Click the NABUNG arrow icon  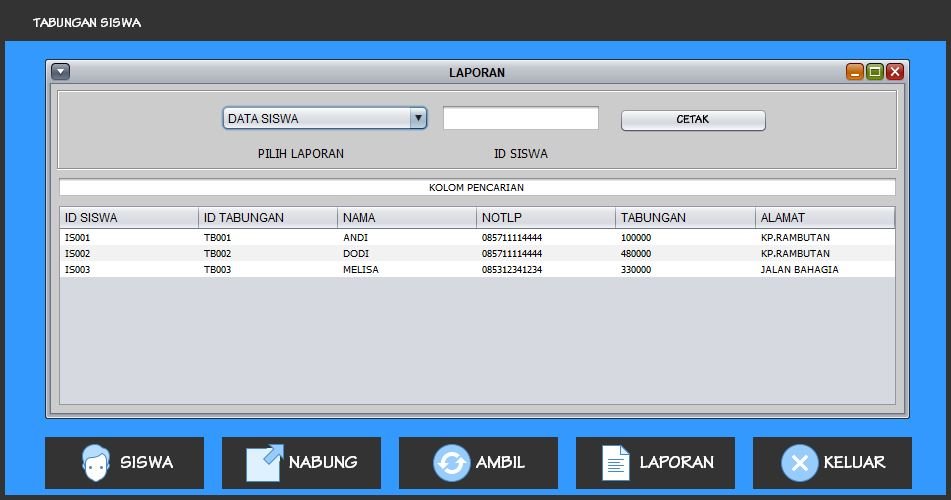265,463
